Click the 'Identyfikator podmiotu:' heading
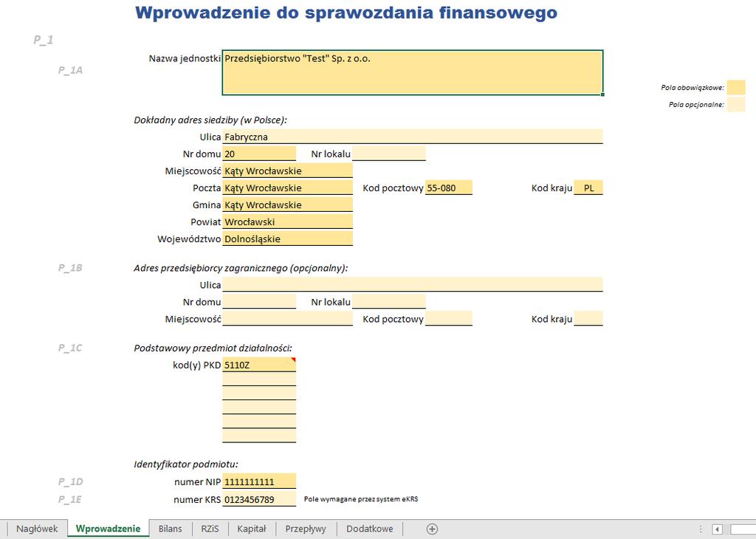 point(185,464)
